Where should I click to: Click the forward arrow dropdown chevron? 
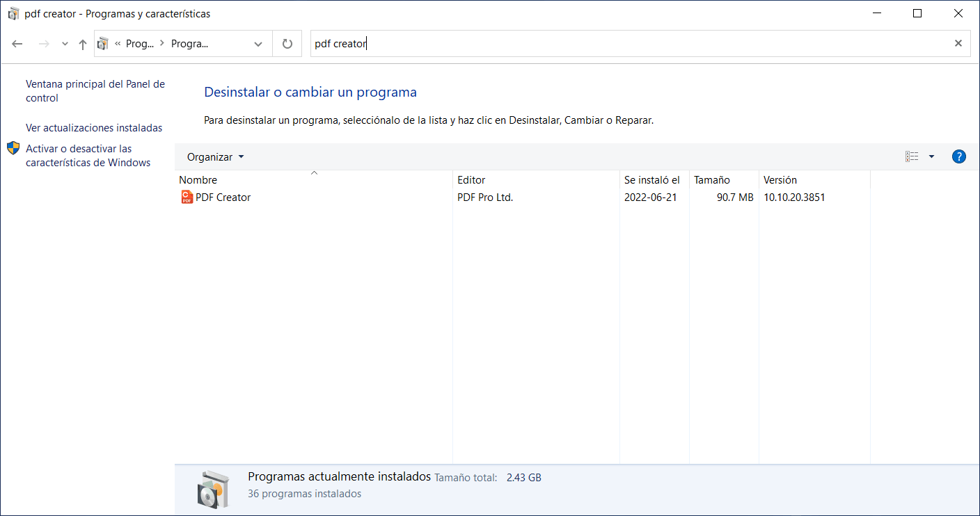[64, 43]
